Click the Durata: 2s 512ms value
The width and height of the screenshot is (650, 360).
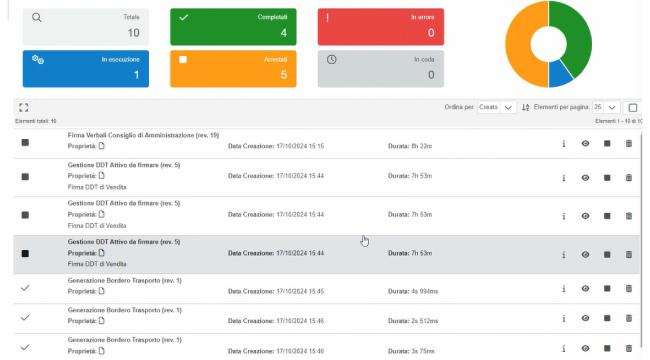coord(413,321)
